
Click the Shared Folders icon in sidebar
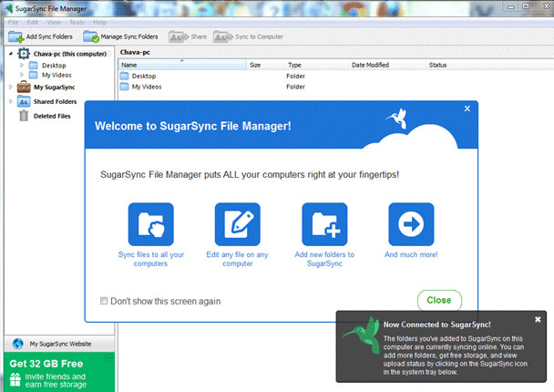pyautogui.click(x=24, y=101)
